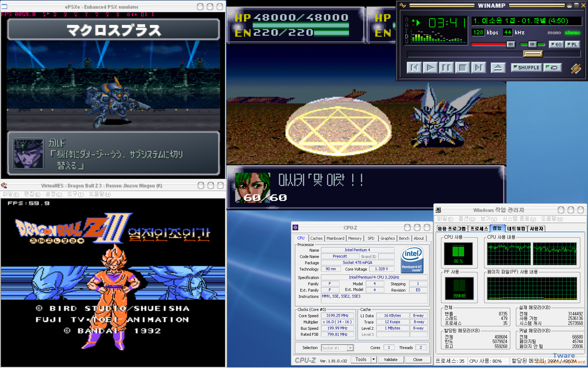Screen dimensions: 588x368
Task: Open CPU-Z Graphics tab
Action: click(x=388, y=238)
